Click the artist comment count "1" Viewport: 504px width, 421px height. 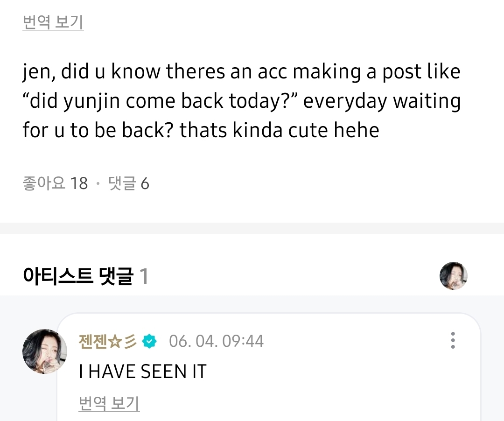(x=144, y=276)
